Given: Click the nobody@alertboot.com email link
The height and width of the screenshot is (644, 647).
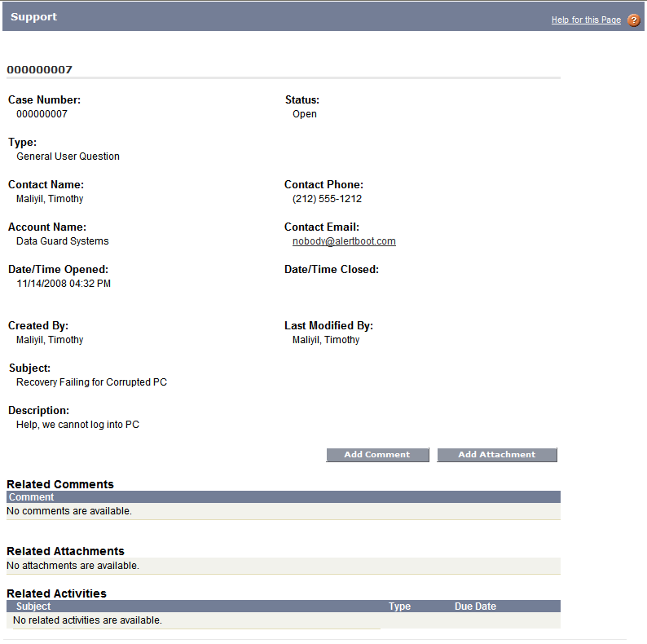Looking at the screenshot, I should coord(344,241).
